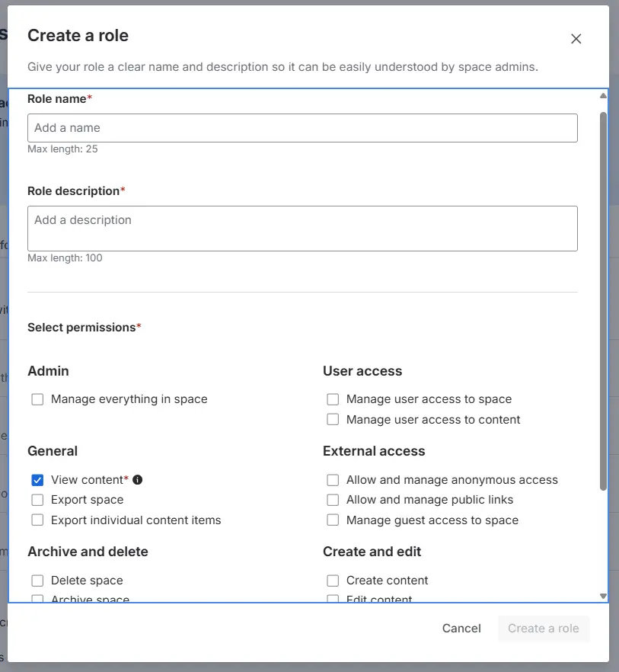
Task: Check Export individual content items
Action: 37,520
